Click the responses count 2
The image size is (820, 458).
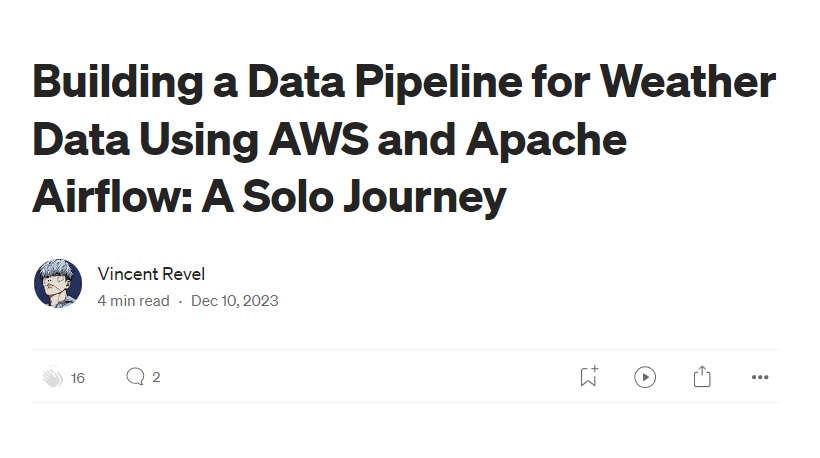click(x=156, y=377)
